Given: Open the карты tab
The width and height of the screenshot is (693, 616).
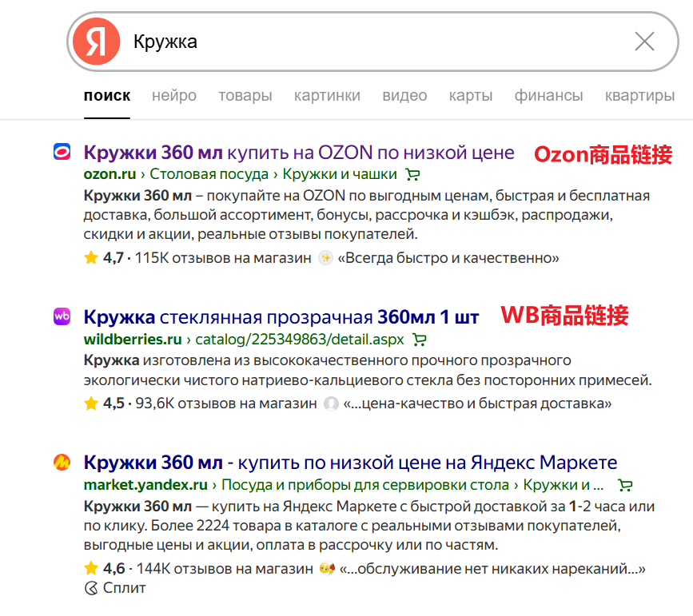Looking at the screenshot, I should click(x=471, y=95).
